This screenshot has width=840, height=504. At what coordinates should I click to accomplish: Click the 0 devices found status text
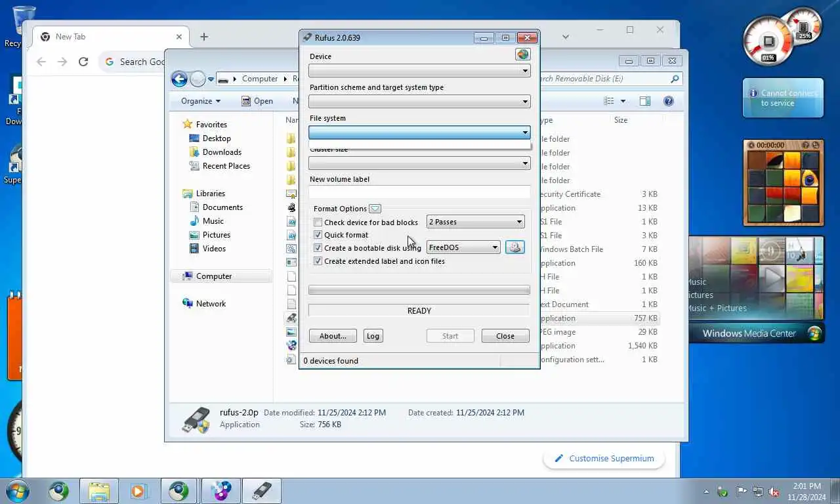331,361
